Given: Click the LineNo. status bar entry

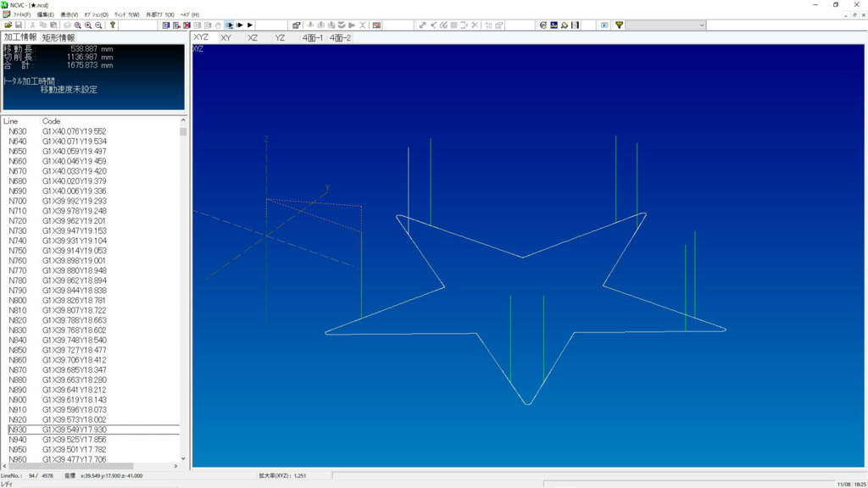Looking at the screenshot, I should [x=27, y=475].
